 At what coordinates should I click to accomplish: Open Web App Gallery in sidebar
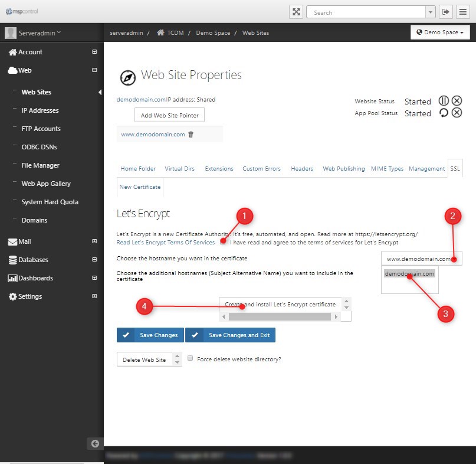(x=46, y=184)
